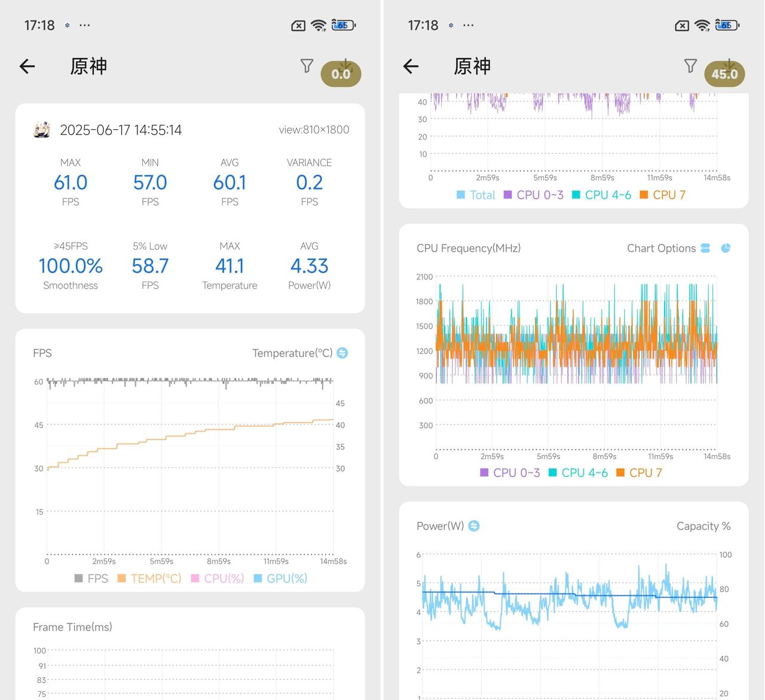Tap the Wi-Fi icon in the status bar
Screen dimensions: 765x700
(x=319, y=25)
